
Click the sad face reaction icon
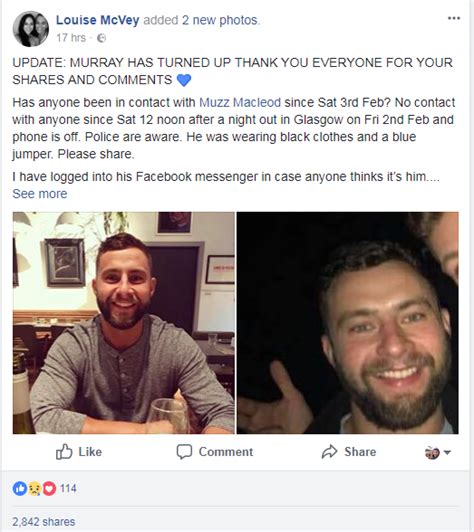pyautogui.click(x=35, y=489)
